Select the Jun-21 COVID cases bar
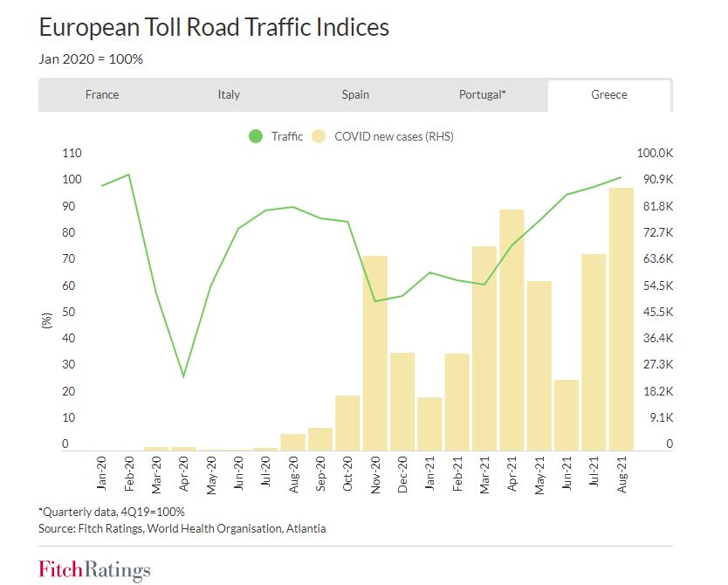Image resolution: width=728 pixels, height=585 pixels. click(567, 415)
